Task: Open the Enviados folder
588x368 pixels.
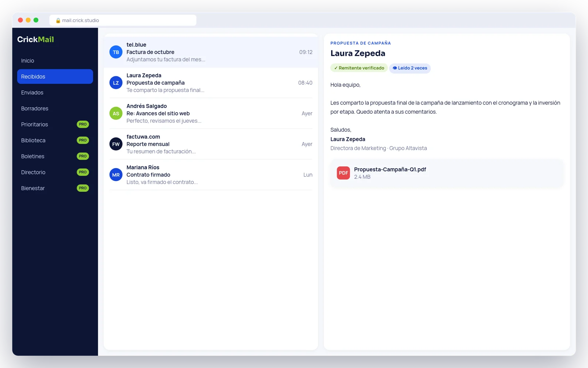Action: point(55,92)
